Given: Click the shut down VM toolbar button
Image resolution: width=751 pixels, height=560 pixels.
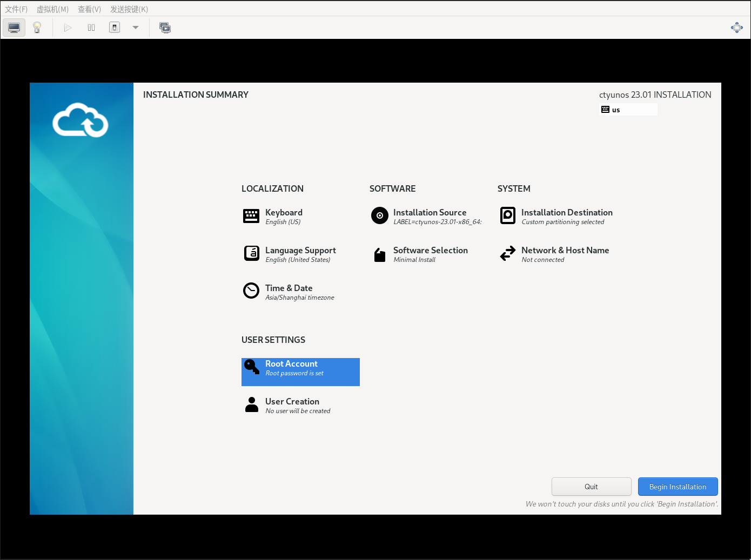Looking at the screenshot, I should coord(115,28).
